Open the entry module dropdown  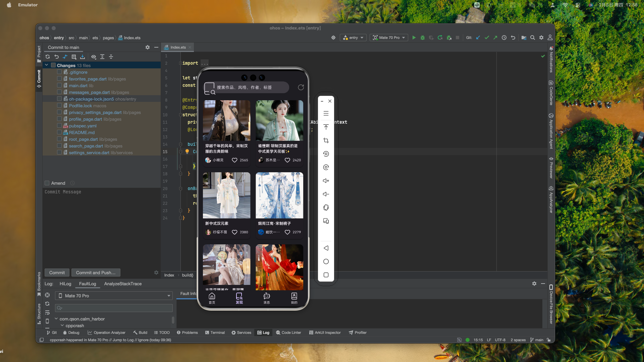click(353, 38)
